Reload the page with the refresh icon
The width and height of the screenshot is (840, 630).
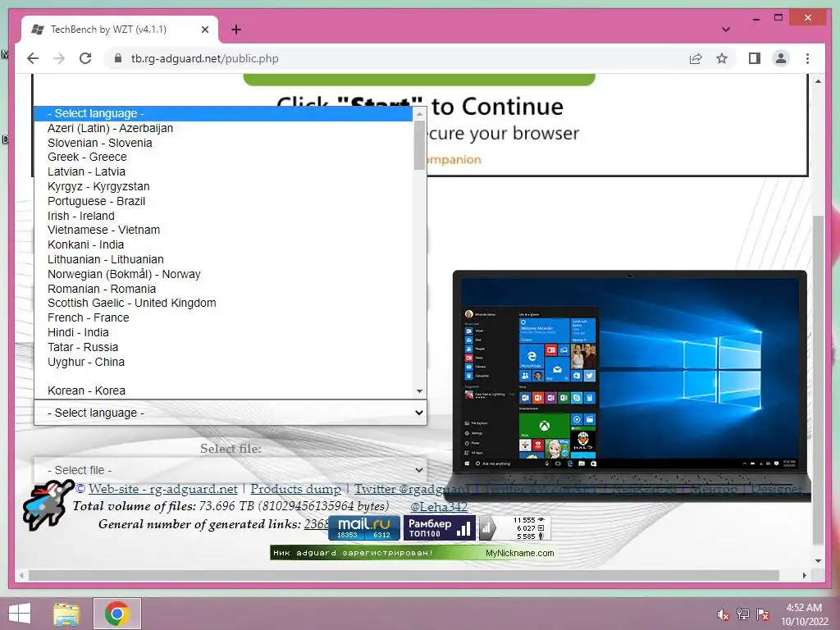[x=85, y=58]
